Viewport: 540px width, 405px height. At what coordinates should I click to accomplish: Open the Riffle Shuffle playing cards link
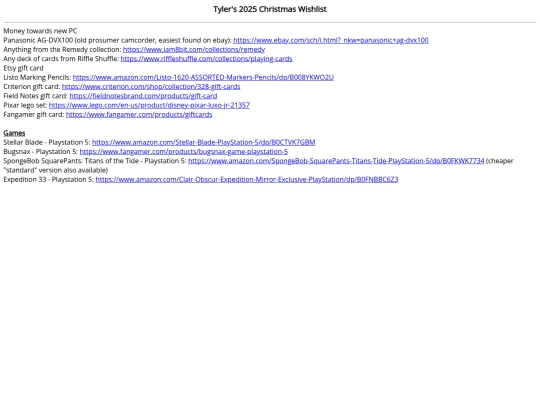(206, 59)
